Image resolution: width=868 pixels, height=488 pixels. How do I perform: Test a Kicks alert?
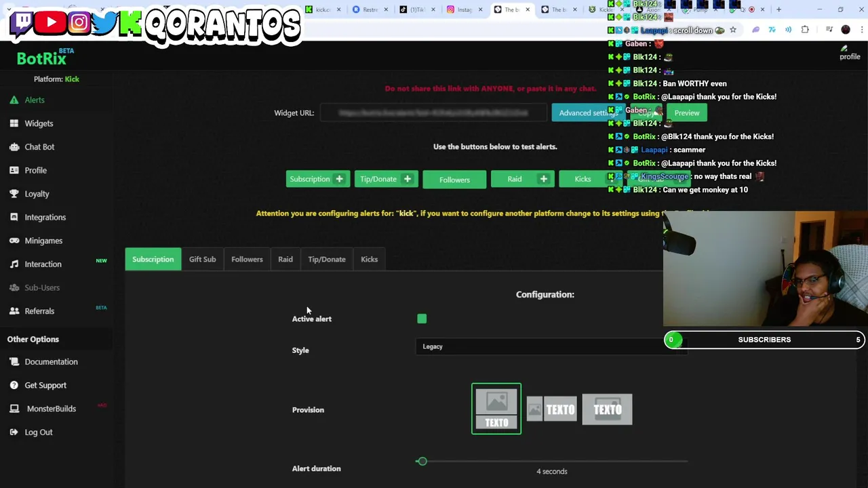click(x=583, y=179)
